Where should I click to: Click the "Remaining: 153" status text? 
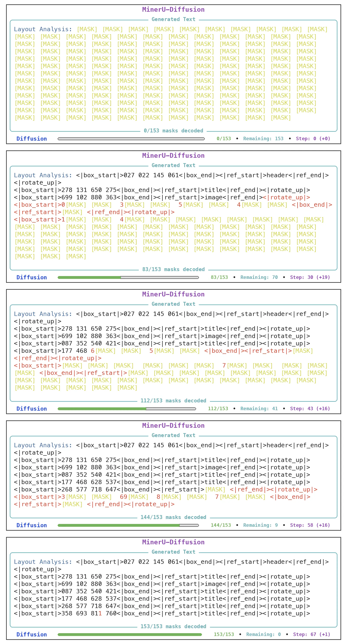coord(263,138)
